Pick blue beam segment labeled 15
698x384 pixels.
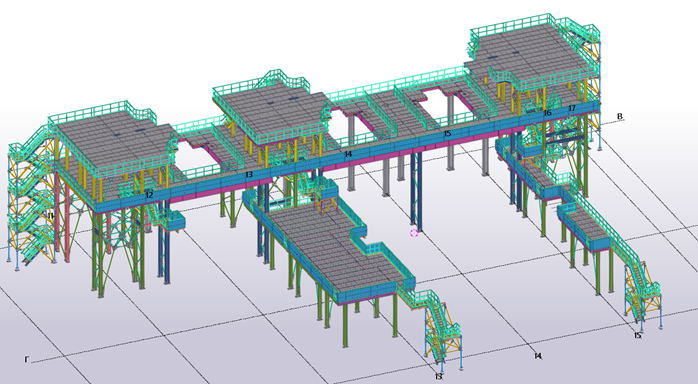447,133
